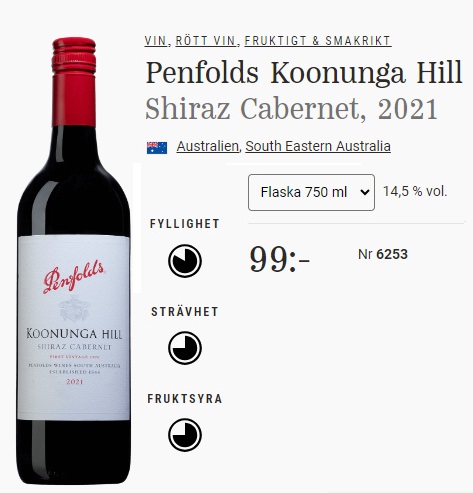Select article number Nr 6253

(383, 254)
